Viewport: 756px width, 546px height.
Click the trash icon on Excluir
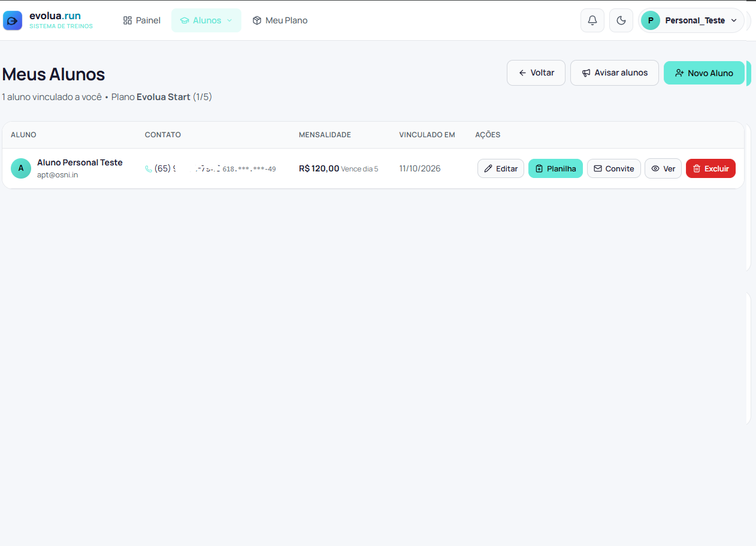click(697, 169)
